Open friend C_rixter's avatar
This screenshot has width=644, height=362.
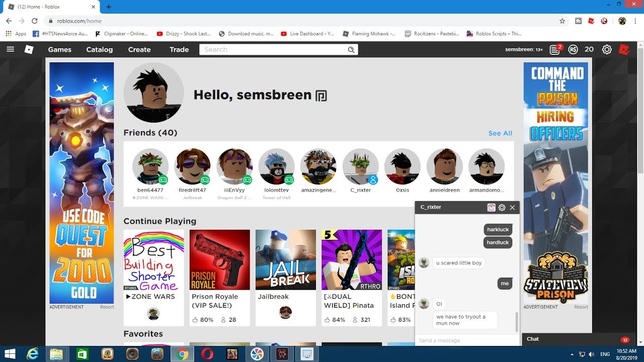(360, 166)
